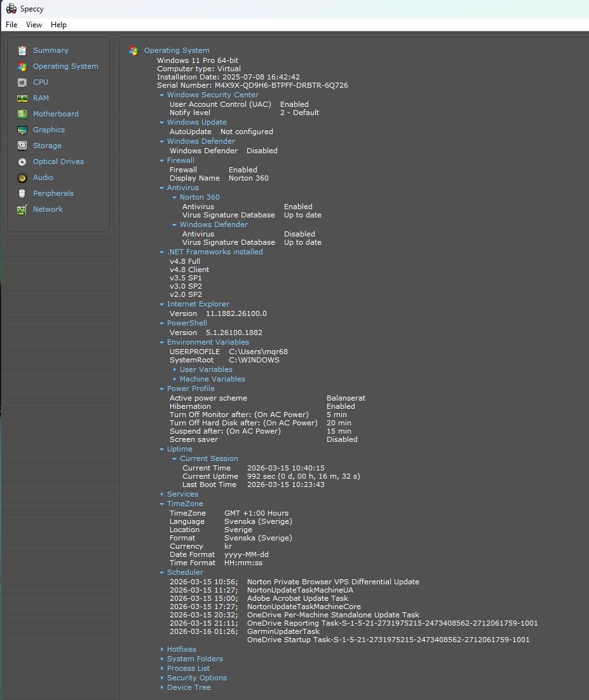Collapse the Norton 360 antivirus node
Viewport: 589px width, 700px height.
coord(175,197)
